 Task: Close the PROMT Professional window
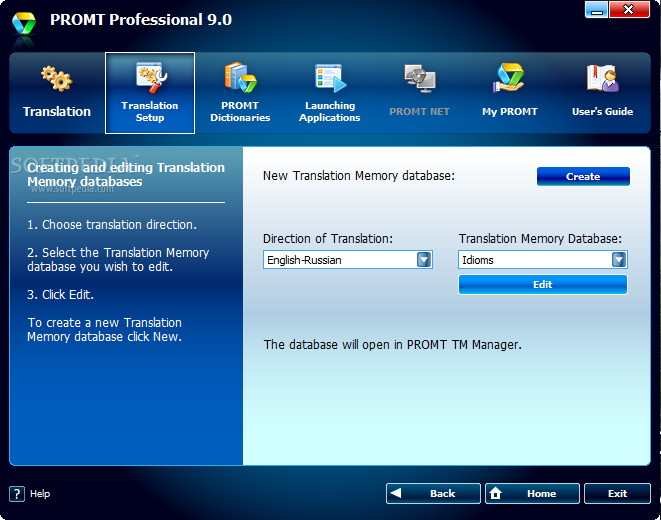point(629,9)
